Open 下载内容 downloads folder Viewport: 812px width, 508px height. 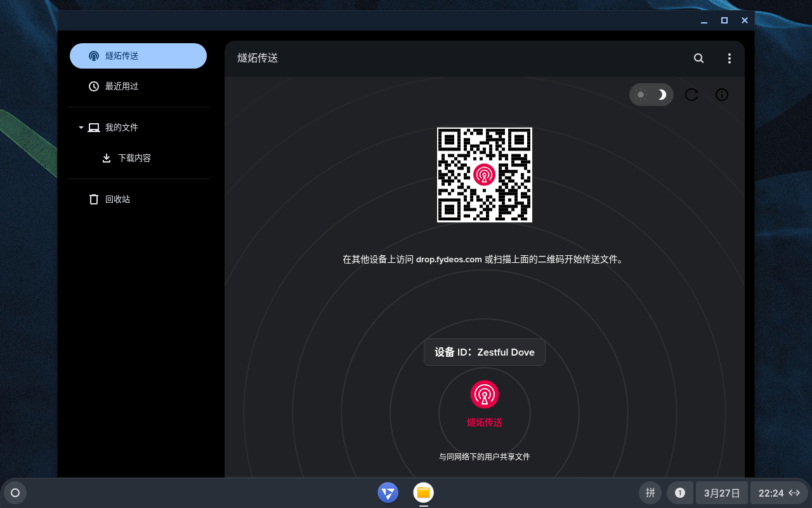pos(134,158)
